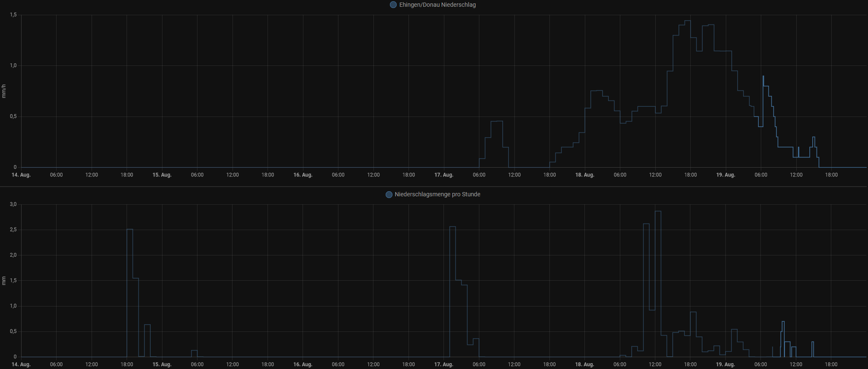Click the '16. Aug.' date label on top chart axis
This screenshot has height=369, width=868.
click(303, 175)
